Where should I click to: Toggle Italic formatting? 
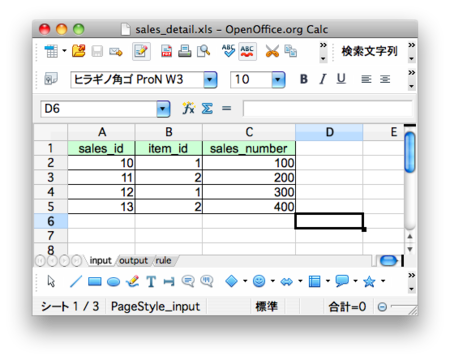coord(322,79)
